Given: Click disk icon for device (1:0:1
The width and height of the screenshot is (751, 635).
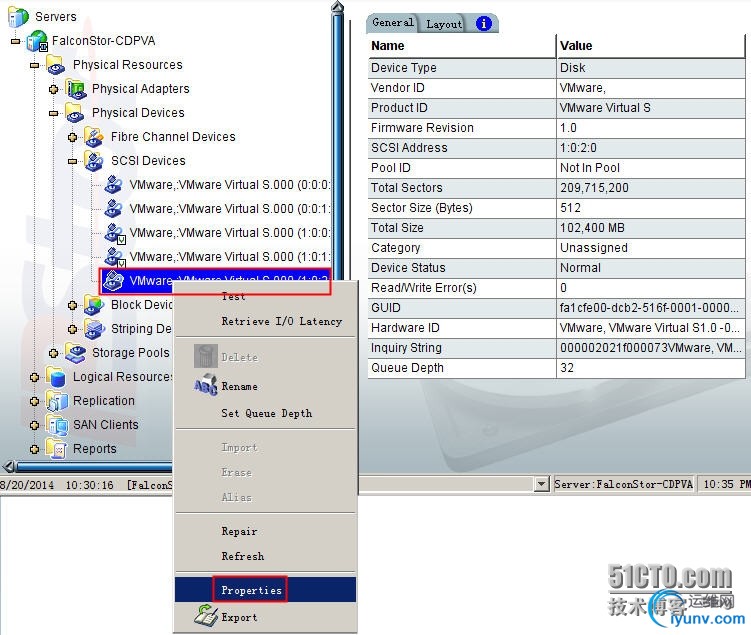Looking at the screenshot, I should coord(115,257).
